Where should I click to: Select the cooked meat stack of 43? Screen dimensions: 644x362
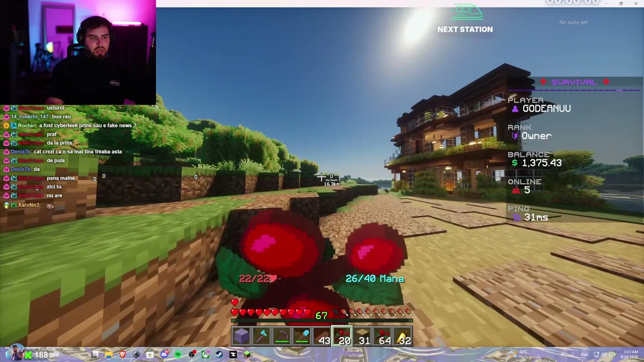point(322,336)
